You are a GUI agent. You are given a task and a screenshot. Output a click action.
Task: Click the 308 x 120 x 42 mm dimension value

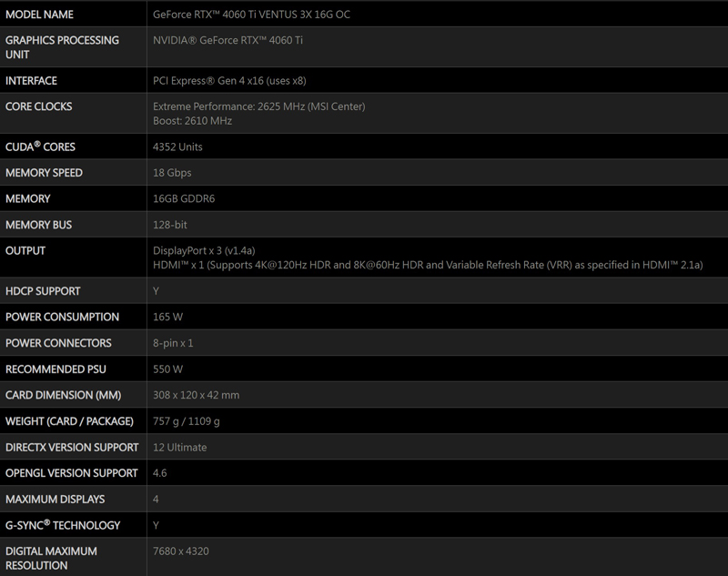coord(196,396)
